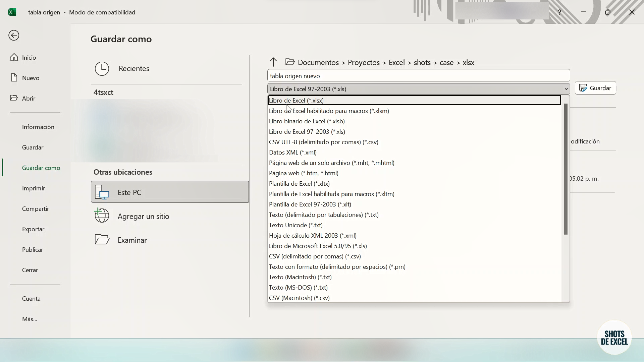644x362 pixels.
Task: Choose Plantilla de Excel (*.xltx)
Action: click(414, 183)
